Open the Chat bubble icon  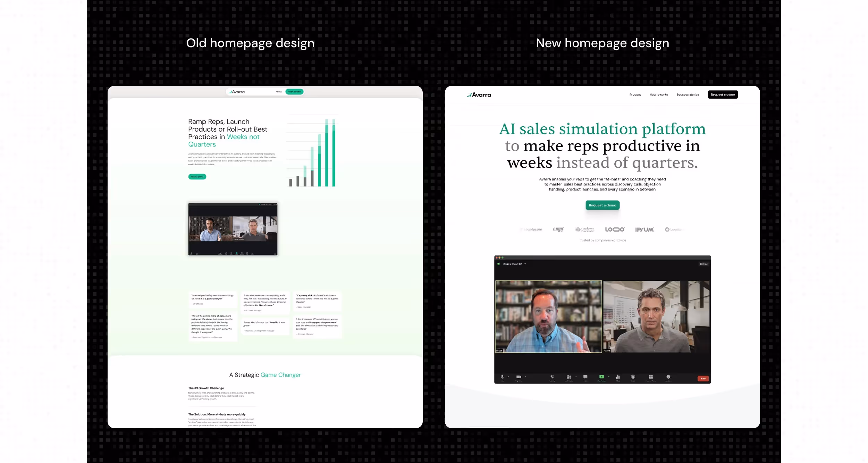(585, 377)
